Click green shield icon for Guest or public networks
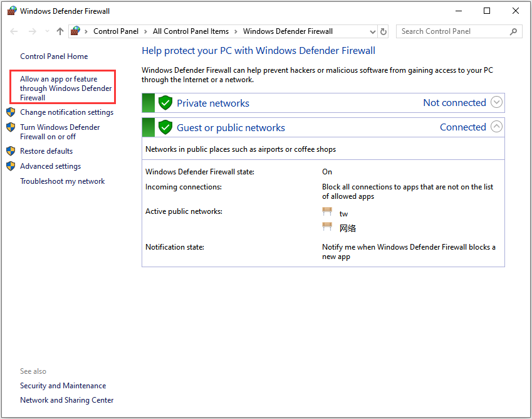 165,127
